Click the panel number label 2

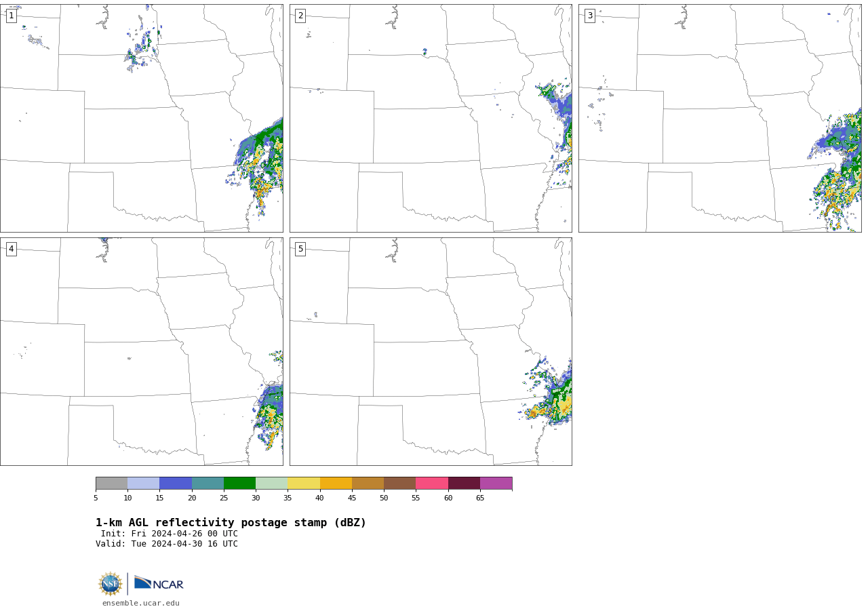pyautogui.click(x=300, y=16)
